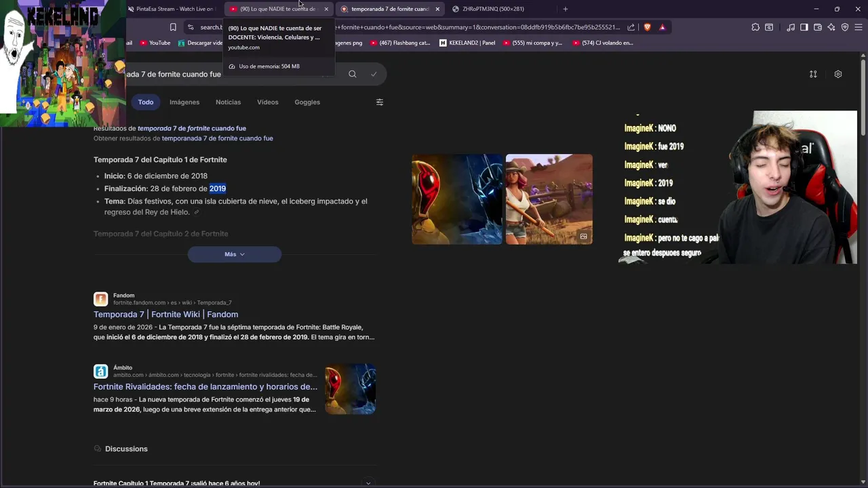Open the extensions puzzle icon

pyautogui.click(x=755, y=27)
